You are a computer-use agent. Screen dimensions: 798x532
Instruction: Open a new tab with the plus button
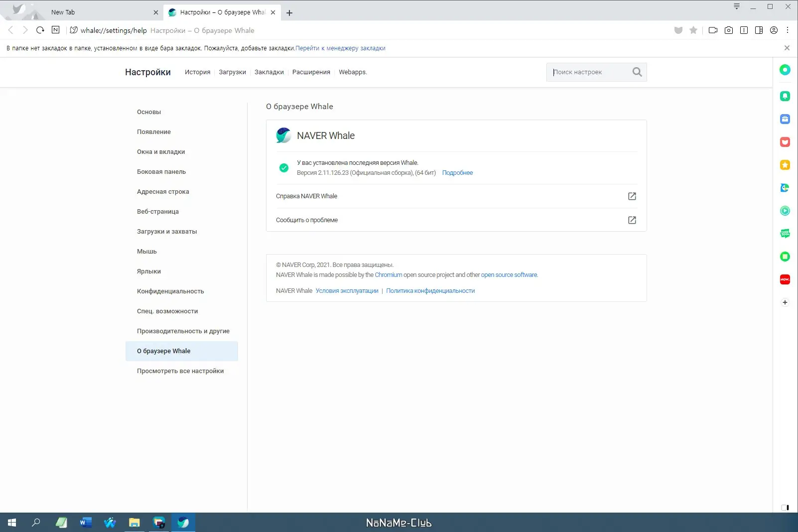[289, 13]
